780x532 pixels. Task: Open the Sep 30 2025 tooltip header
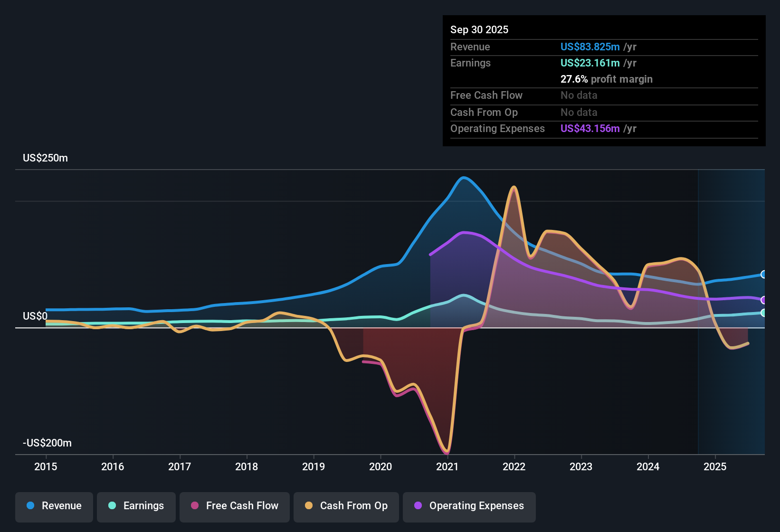pyautogui.click(x=480, y=29)
